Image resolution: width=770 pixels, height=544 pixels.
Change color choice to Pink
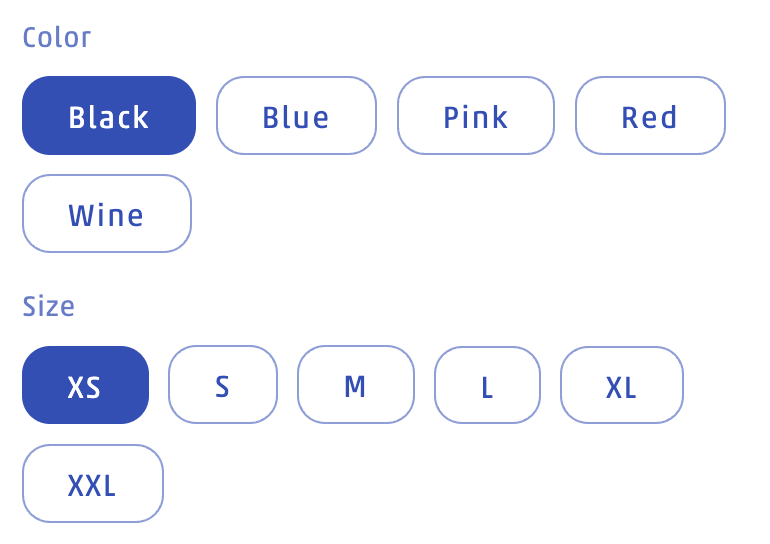(x=476, y=116)
